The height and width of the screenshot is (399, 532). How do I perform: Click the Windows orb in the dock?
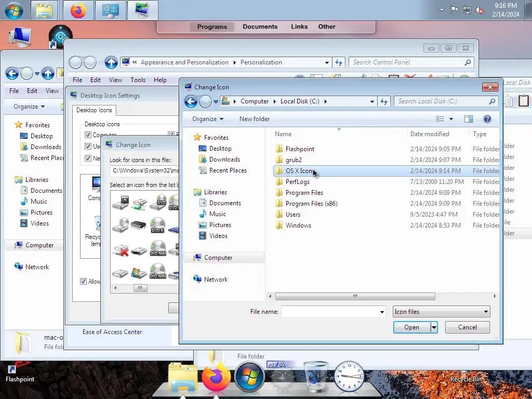pyautogui.click(x=249, y=377)
